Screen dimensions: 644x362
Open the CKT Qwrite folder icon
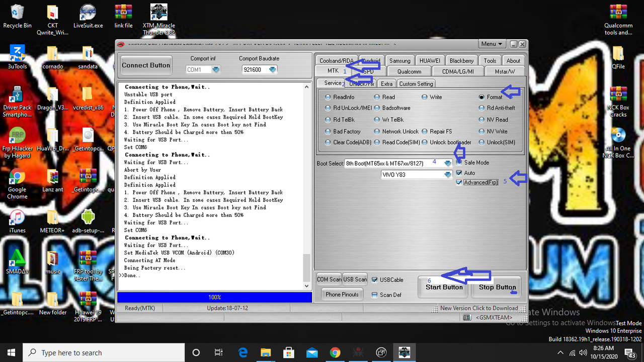click(52, 20)
